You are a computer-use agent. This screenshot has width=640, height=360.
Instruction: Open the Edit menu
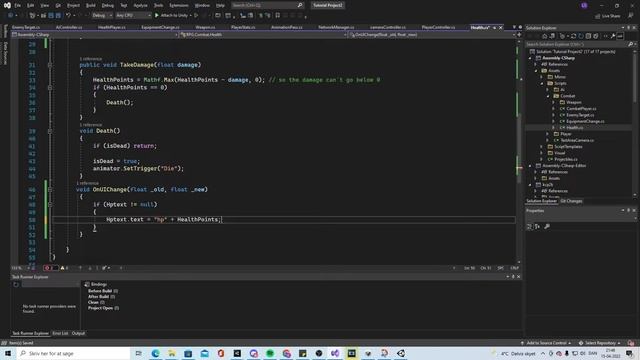pyautogui.click(x=31, y=5)
